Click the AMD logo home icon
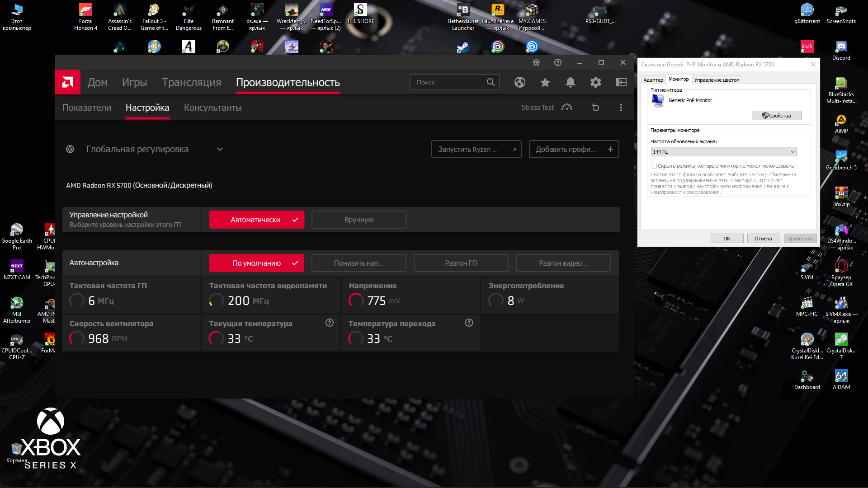 [68, 82]
